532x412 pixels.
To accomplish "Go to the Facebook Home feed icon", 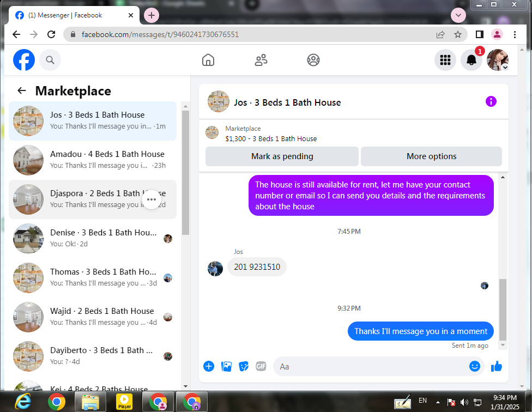I will [x=208, y=60].
